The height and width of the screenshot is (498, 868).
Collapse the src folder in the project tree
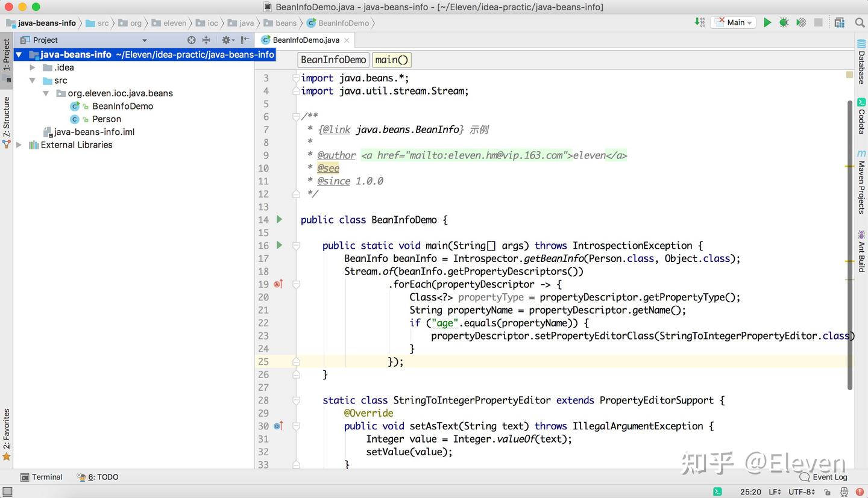(x=33, y=81)
